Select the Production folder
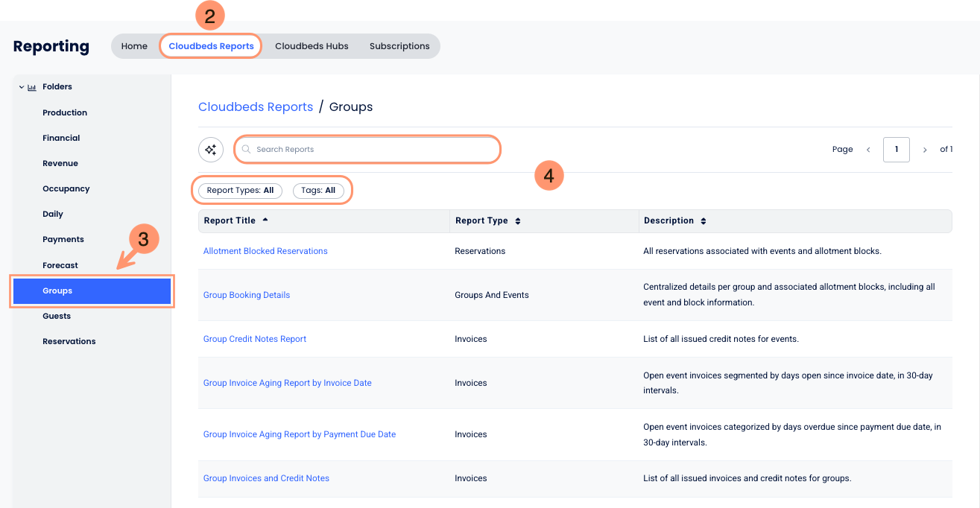This screenshot has width=980, height=508. (65, 112)
